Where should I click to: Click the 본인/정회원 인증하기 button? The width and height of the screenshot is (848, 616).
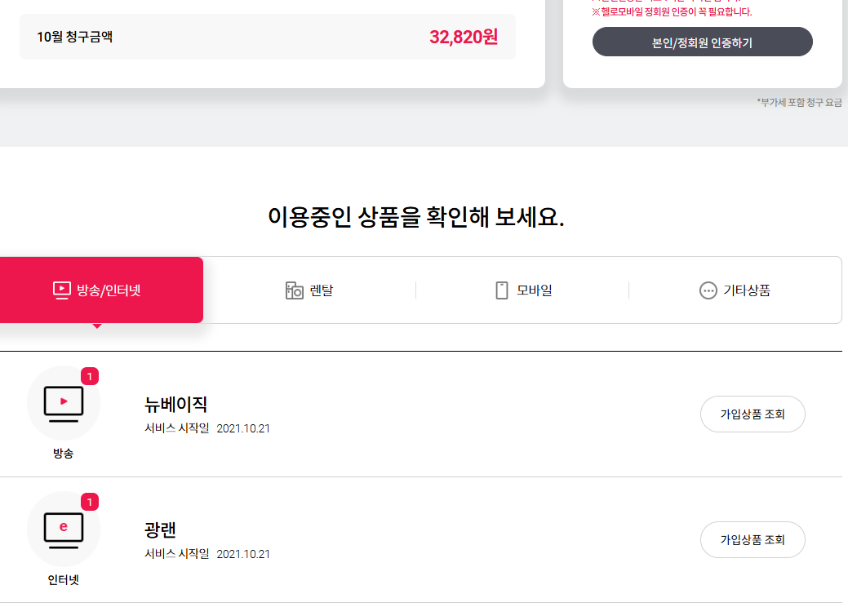tap(703, 42)
